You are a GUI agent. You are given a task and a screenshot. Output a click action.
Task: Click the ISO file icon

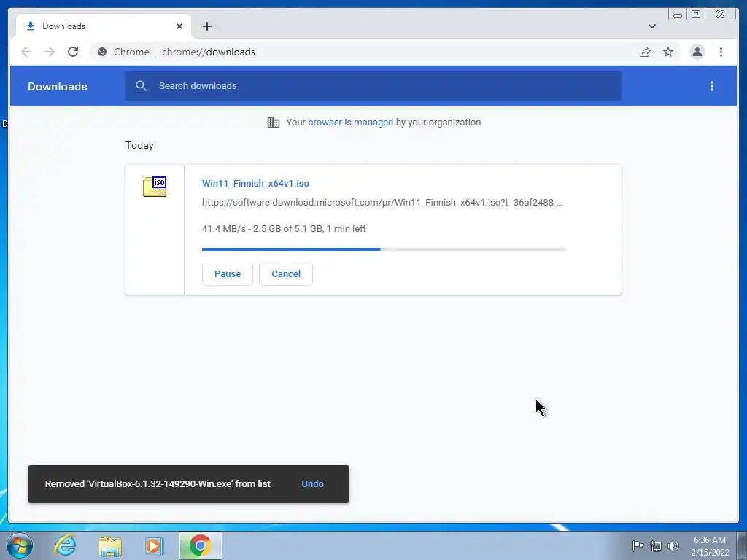click(x=155, y=186)
